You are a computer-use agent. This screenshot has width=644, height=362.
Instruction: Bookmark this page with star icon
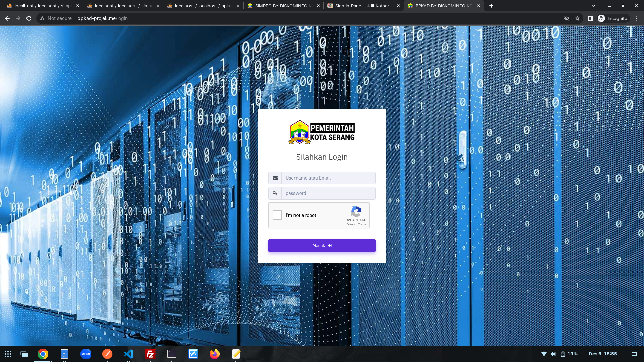click(x=577, y=18)
